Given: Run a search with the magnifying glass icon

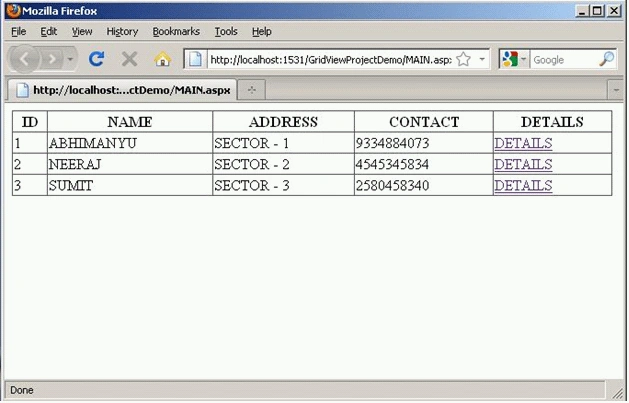Looking at the screenshot, I should tap(607, 59).
